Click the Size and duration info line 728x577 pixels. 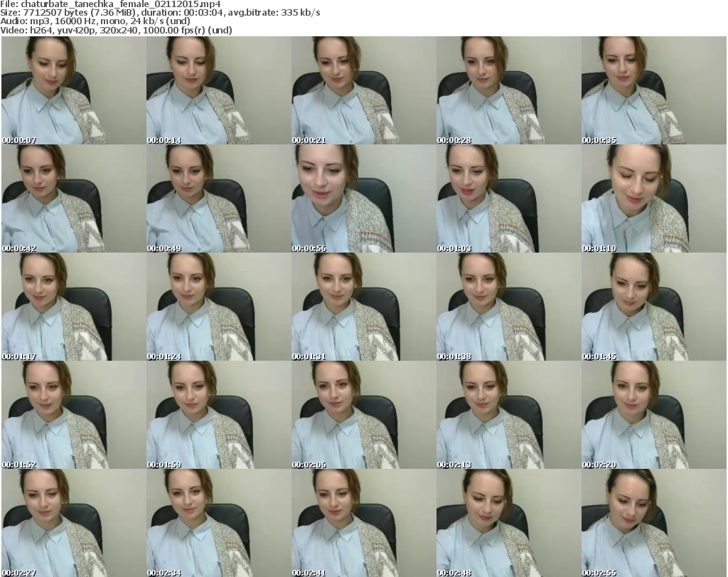[160, 13]
